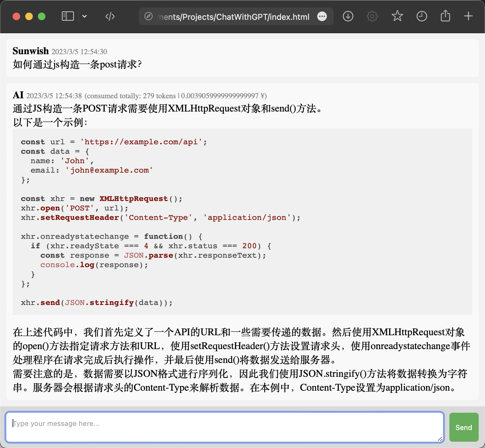This screenshot has width=485, height=448.
Task: Click the JSON.parse call in code
Action: click(x=149, y=255)
